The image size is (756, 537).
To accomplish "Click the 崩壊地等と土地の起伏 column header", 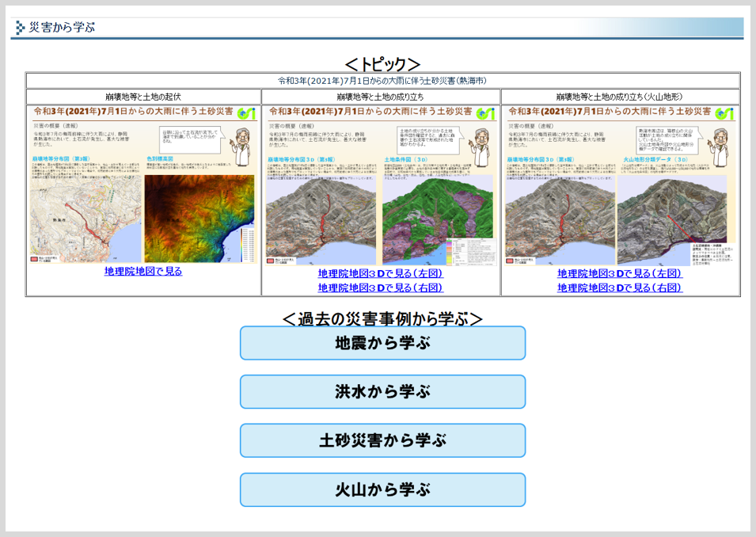I will point(143,97).
